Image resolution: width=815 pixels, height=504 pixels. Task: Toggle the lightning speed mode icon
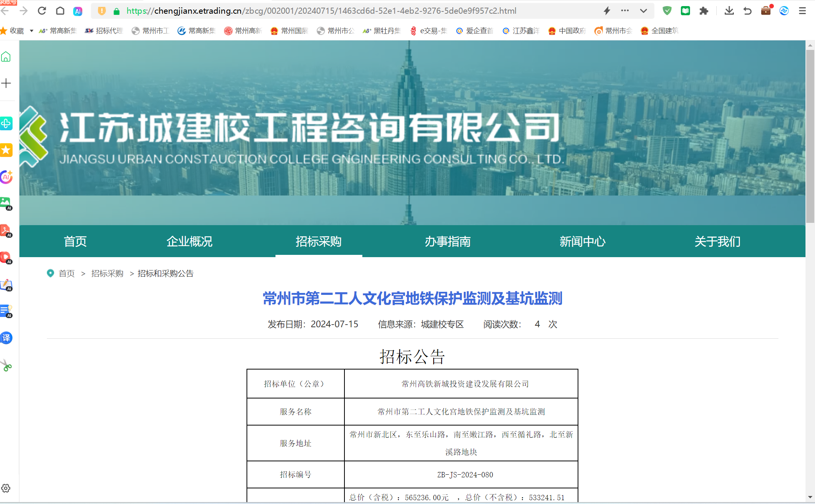(x=607, y=11)
